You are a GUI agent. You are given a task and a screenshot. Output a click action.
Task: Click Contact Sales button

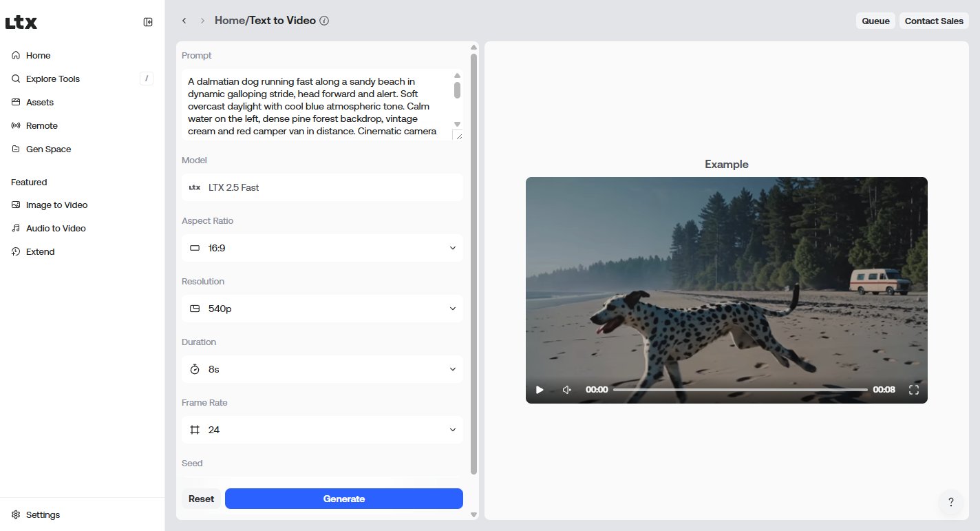[934, 21]
